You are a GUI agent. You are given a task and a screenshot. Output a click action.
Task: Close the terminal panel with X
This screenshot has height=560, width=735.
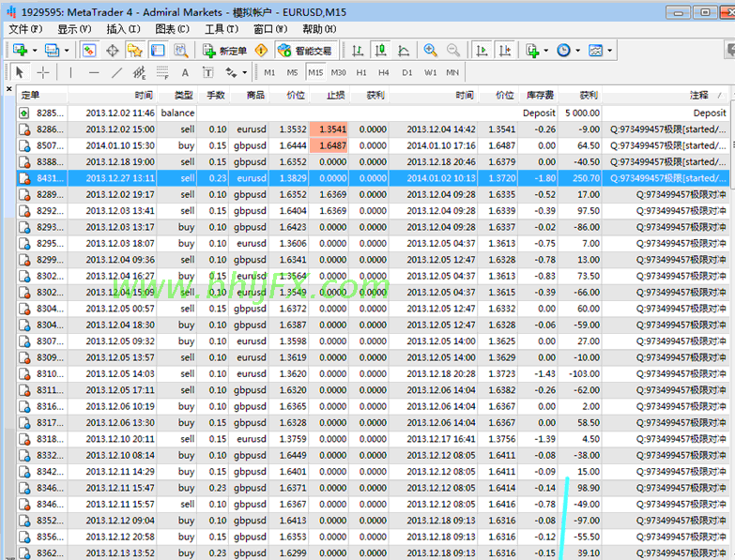pos(8,88)
